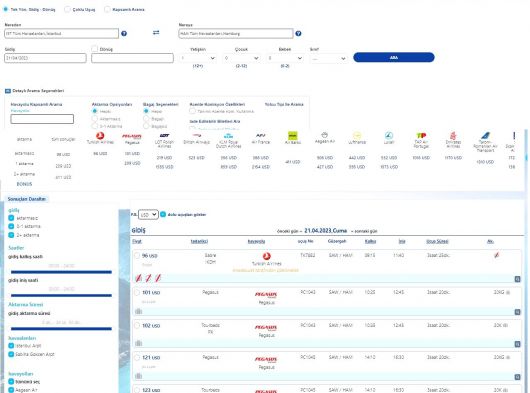Select Emirates Airlines logo in fare matrix
The image size is (530, 393).
click(x=453, y=136)
